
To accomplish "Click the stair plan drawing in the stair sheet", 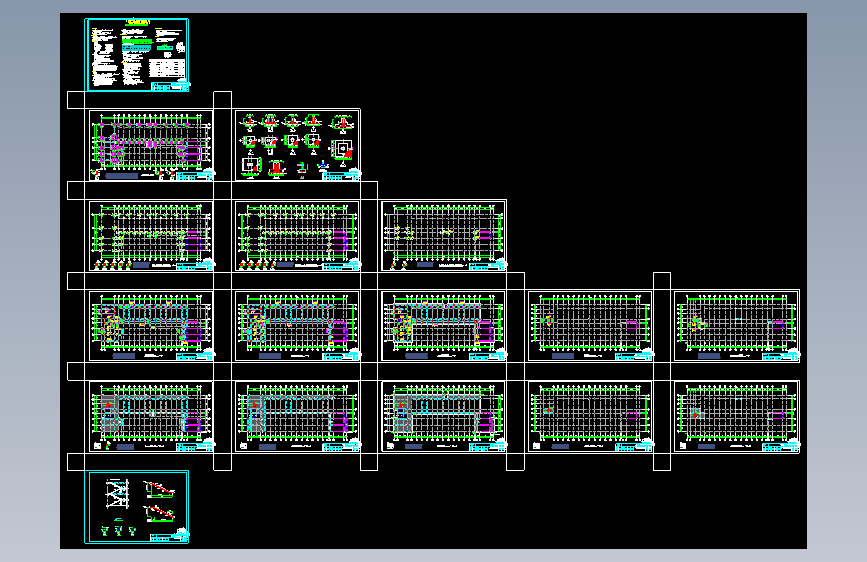I will (117, 493).
